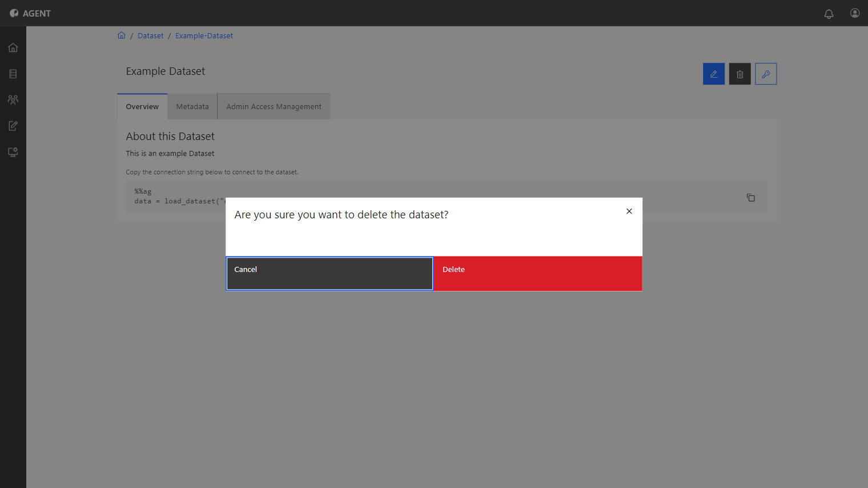Open the notifications bell
This screenshot has height=488, width=868.
point(829,14)
